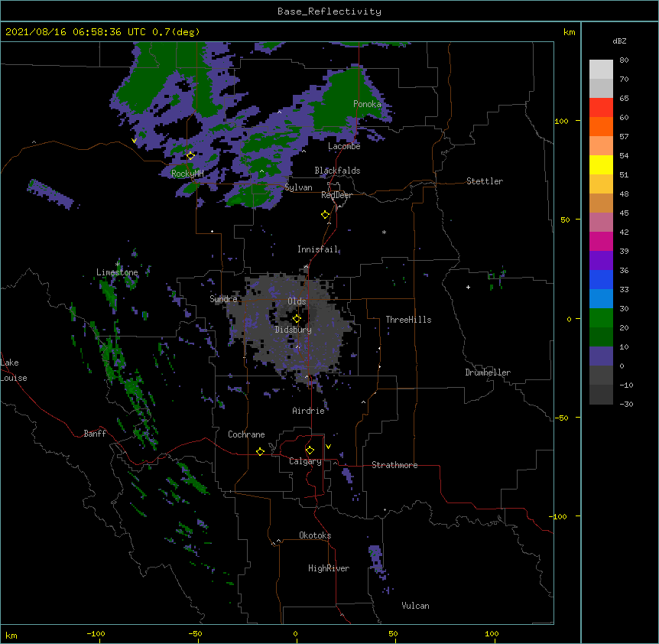
Task: Click the white plus marker west of Drumheller
Action: [468, 287]
